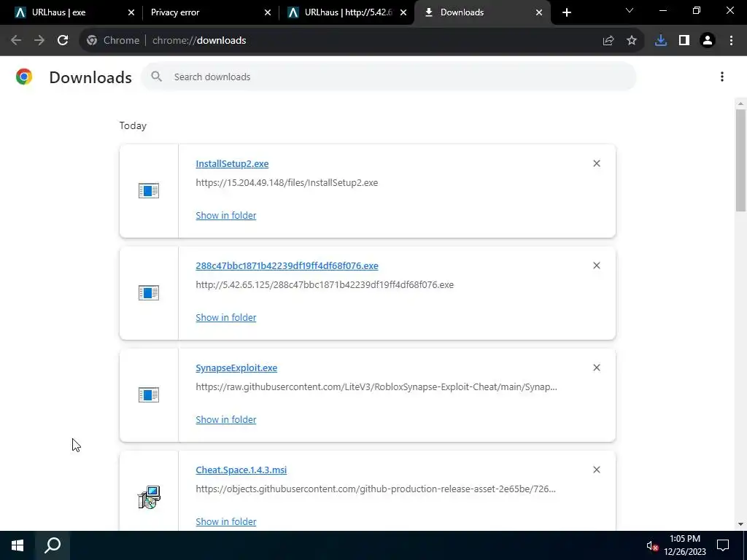Click the browser back arrow

16,41
